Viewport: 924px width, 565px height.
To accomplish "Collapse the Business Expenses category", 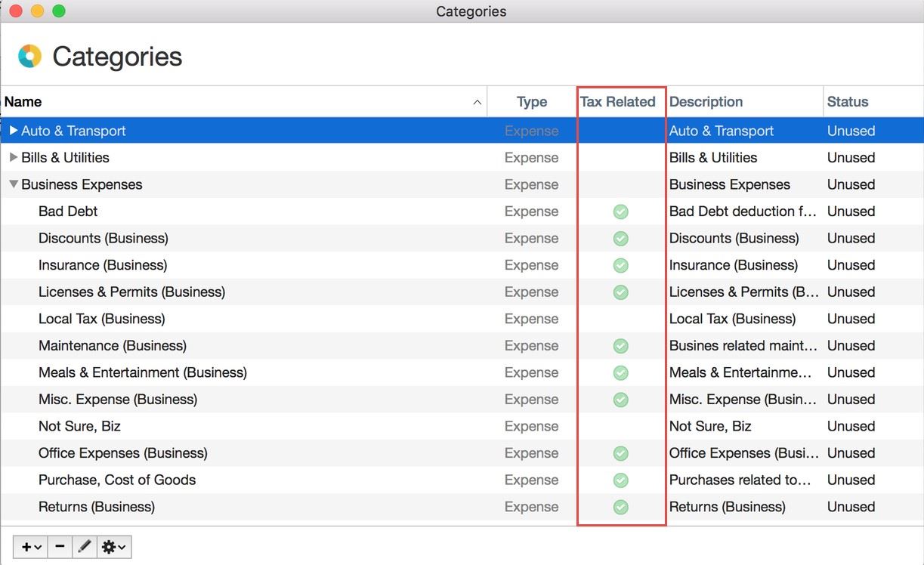I will 14,184.
